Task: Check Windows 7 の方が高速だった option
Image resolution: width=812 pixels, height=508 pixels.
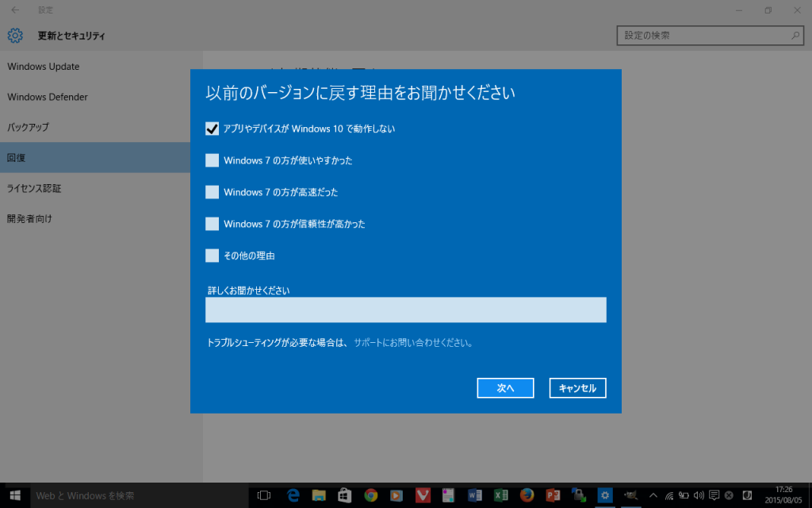Action: click(x=212, y=192)
